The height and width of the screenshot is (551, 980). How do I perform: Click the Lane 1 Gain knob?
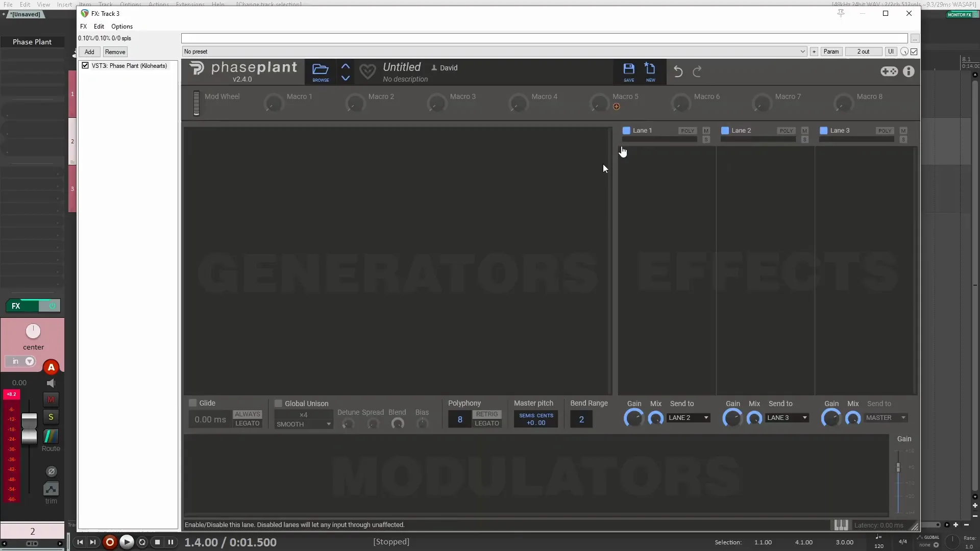pyautogui.click(x=634, y=418)
